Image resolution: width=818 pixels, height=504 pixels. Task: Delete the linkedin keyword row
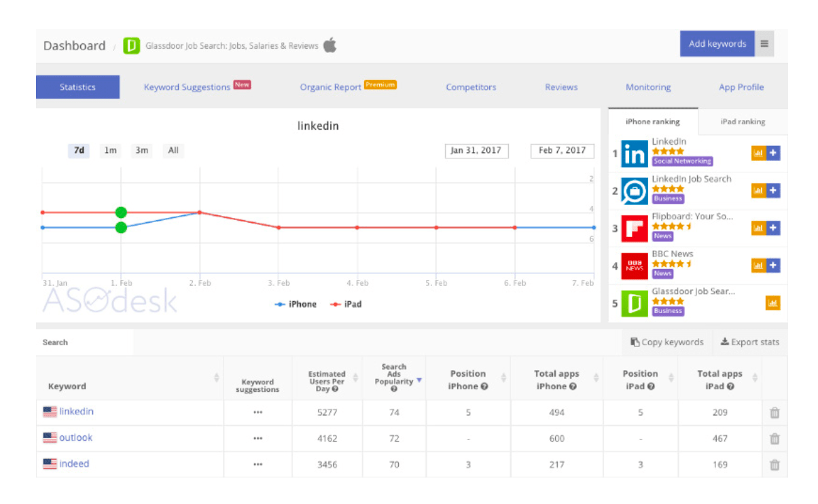click(x=775, y=412)
